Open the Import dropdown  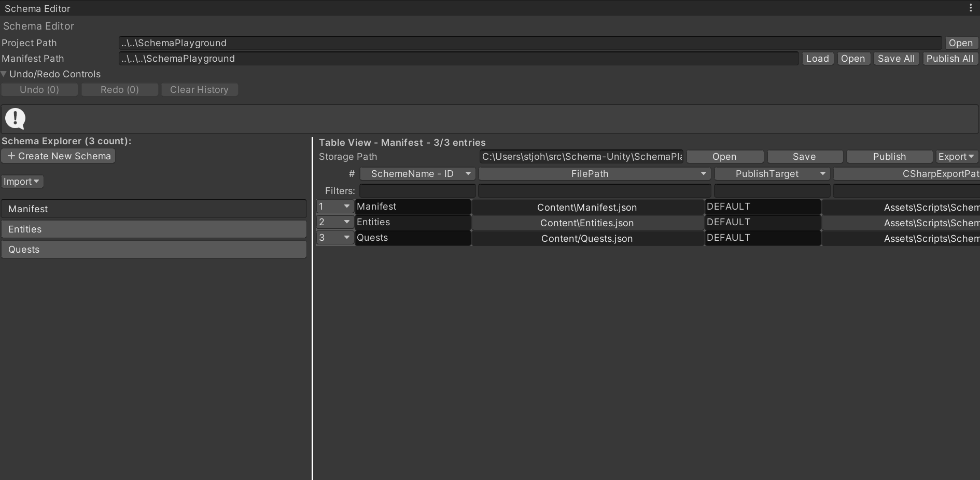[21, 181]
